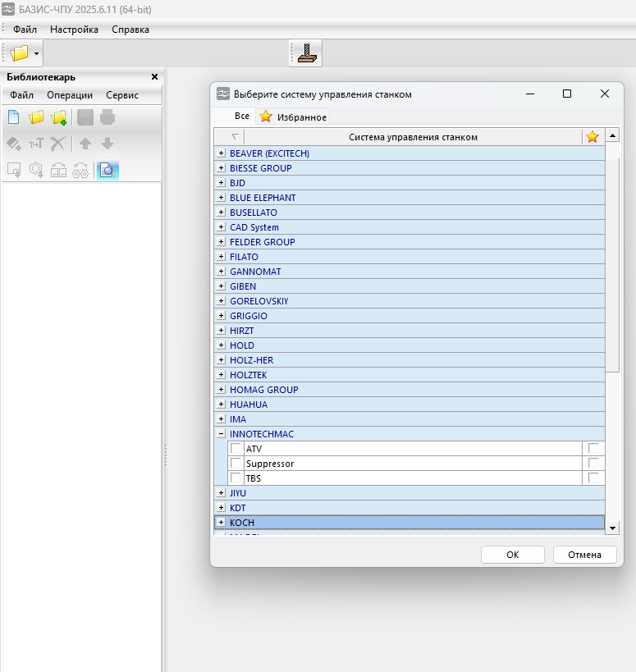This screenshot has height=672, width=636.
Task: Expand the BUSELLATO group
Action: coord(221,213)
